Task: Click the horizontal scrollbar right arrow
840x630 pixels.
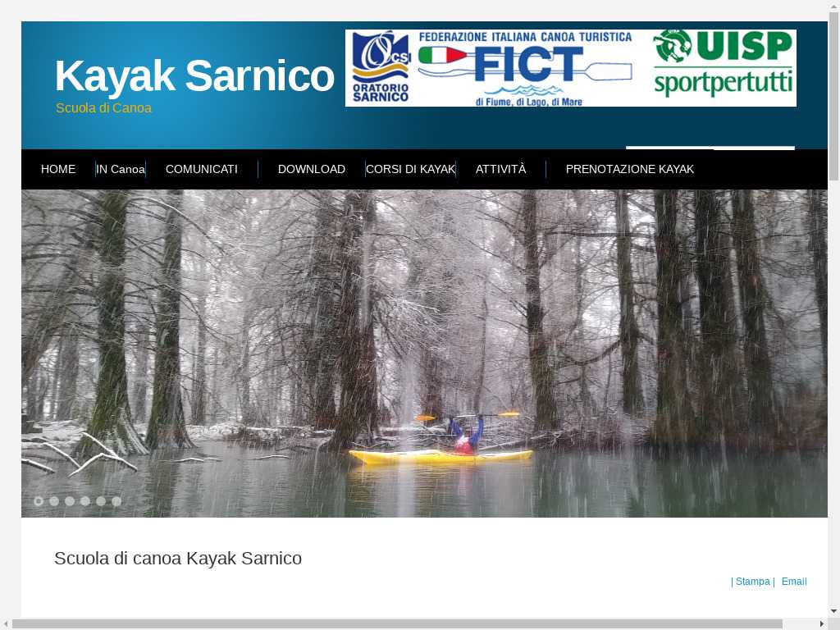Action: pos(822,624)
